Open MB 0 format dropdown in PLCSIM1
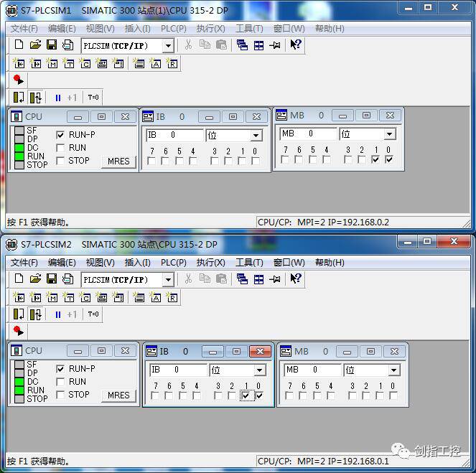The height and width of the screenshot is (473, 476). pos(389,134)
